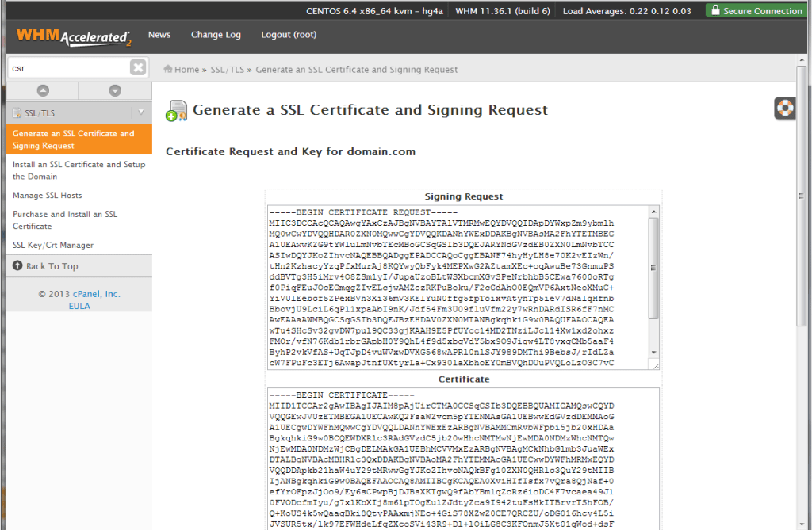Click the Certificate label
812x530 pixels.
point(463,379)
